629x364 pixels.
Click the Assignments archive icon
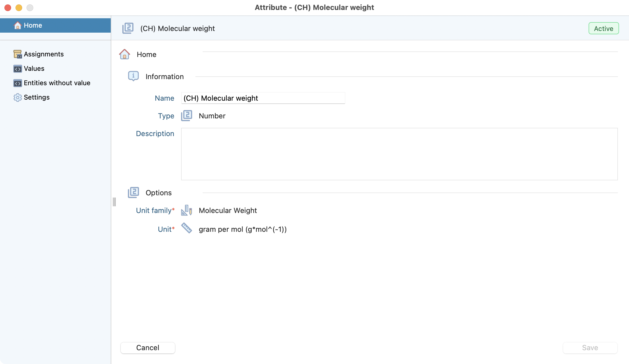(17, 54)
